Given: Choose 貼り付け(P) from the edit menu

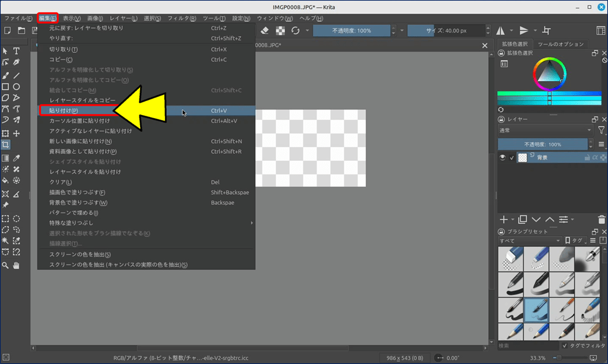Looking at the screenshot, I should click(64, 110).
